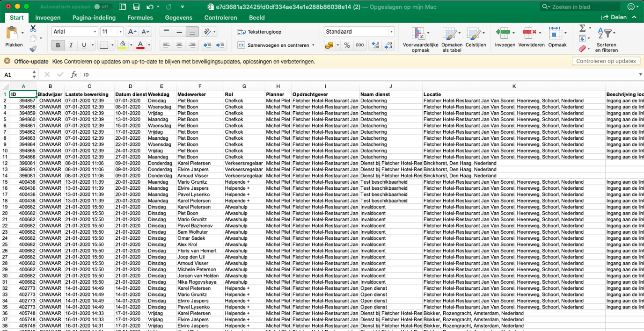The image size is (644, 331).
Task: Toggle bold formatting button
Action: [58, 45]
